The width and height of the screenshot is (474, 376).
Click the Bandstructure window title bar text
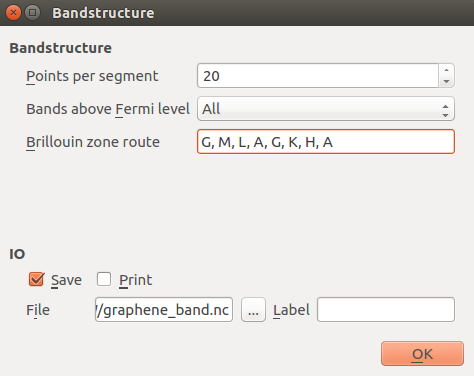tap(103, 13)
